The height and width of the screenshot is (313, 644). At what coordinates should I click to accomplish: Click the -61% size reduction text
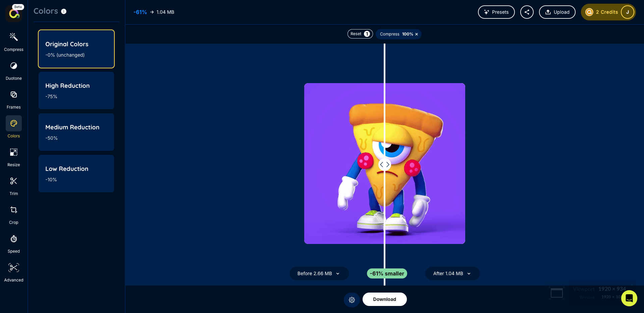(x=140, y=12)
